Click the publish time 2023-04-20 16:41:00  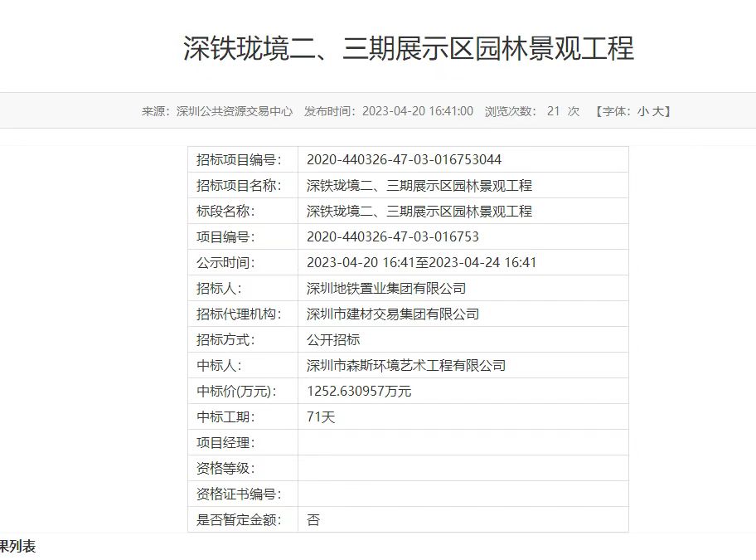(418, 111)
